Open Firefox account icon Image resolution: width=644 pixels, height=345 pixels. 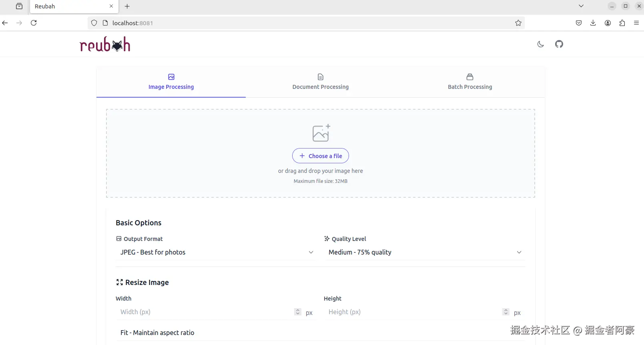[608, 23]
